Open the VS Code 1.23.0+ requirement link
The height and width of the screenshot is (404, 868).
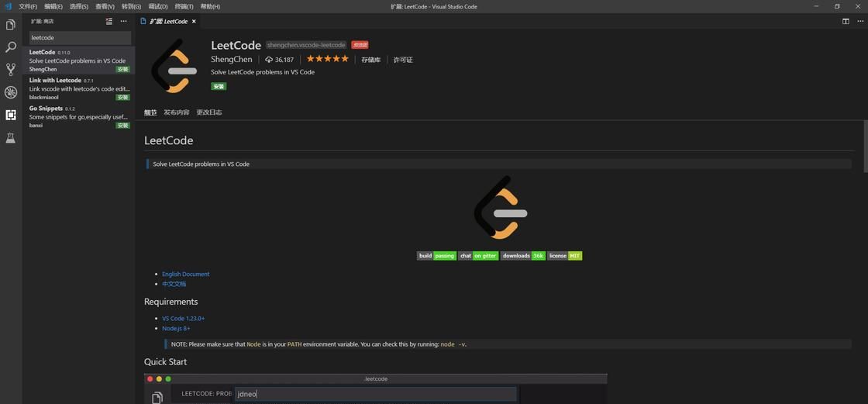183,318
